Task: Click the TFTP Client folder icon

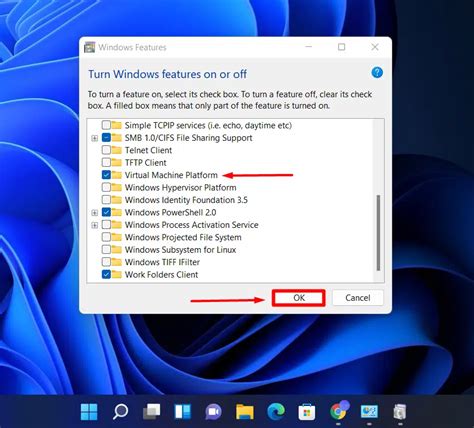Action: pyautogui.click(x=116, y=163)
